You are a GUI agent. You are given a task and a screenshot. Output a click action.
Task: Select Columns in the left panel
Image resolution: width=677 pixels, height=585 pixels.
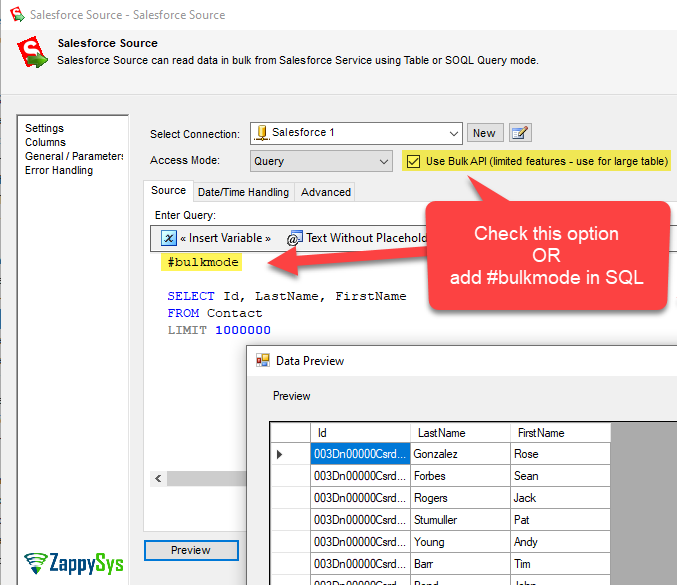point(45,142)
